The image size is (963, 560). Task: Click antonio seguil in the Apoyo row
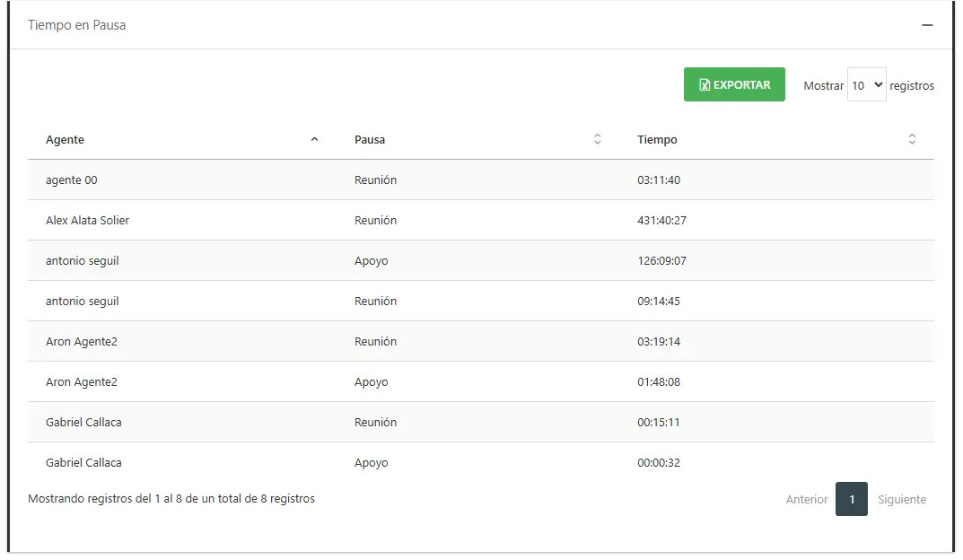pos(83,261)
